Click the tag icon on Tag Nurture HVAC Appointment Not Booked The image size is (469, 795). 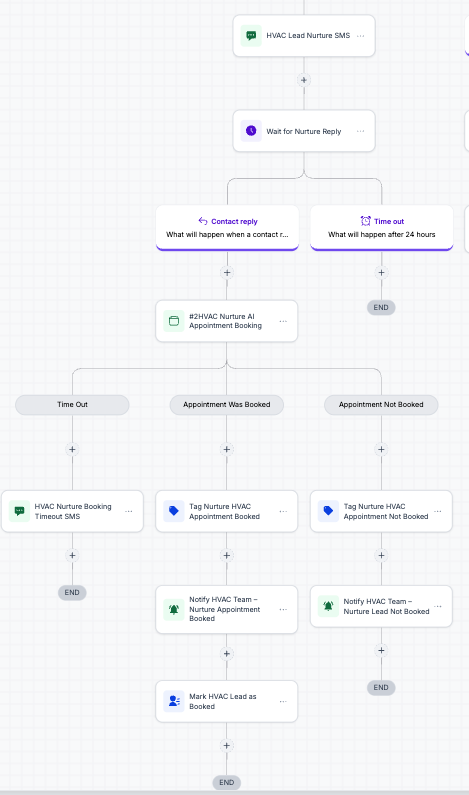(x=328, y=511)
